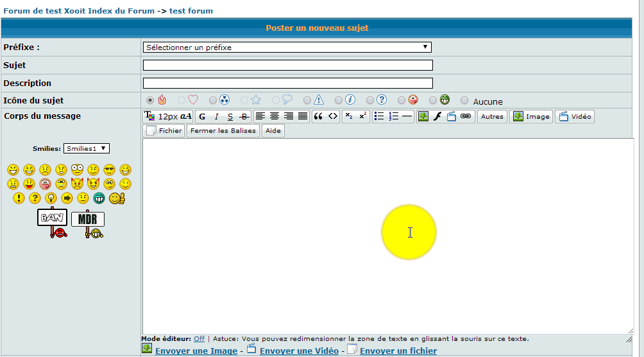Insert the yellow exclamation mark smiley
The height and width of the screenshot is (357, 644).
pos(19,198)
